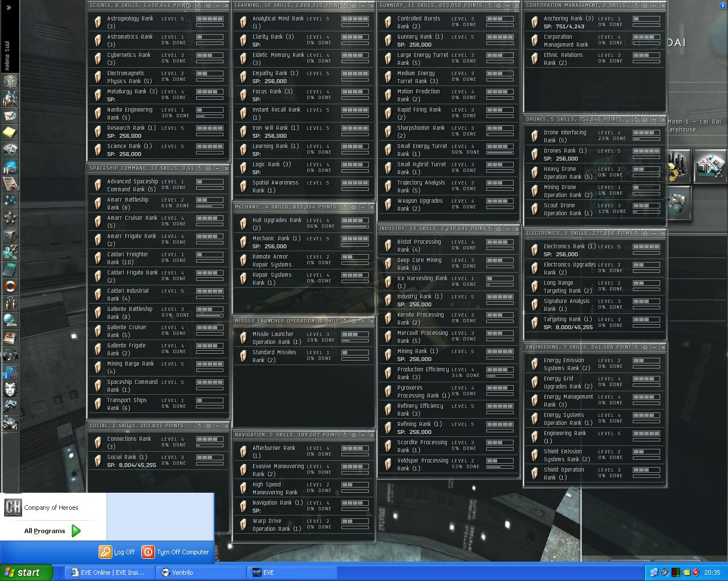Open the calculator icon in sidebar
Viewport: 728px width, 581px height.
[x=10, y=269]
